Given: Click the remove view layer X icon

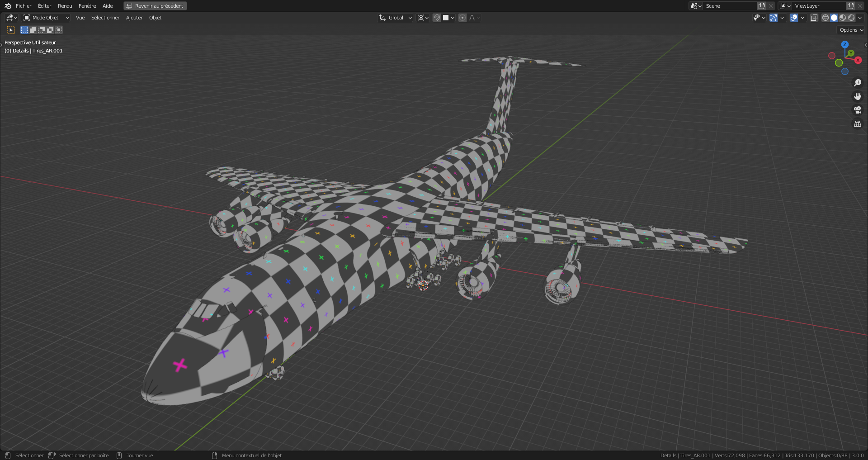Looking at the screenshot, I should tap(860, 6).
